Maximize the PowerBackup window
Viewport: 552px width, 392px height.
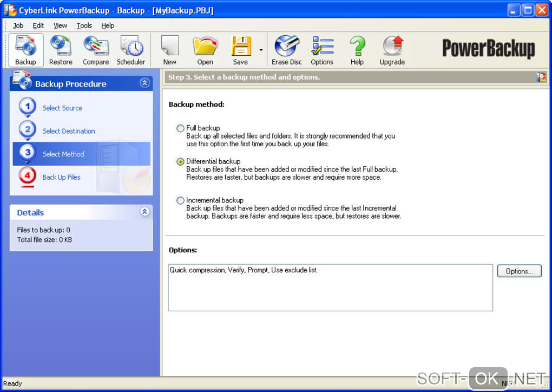tap(528, 10)
